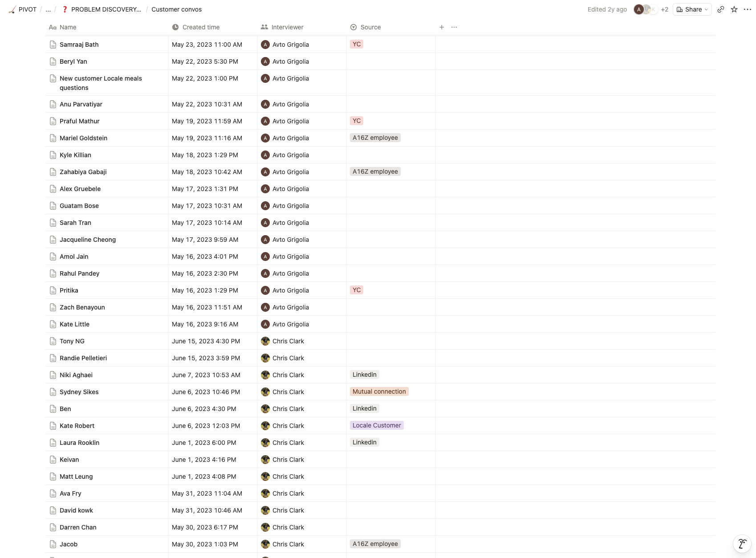Image resolution: width=756 pixels, height=558 pixels.
Task: Open the Samraaj Bath page icon
Action: pyautogui.click(x=53, y=45)
